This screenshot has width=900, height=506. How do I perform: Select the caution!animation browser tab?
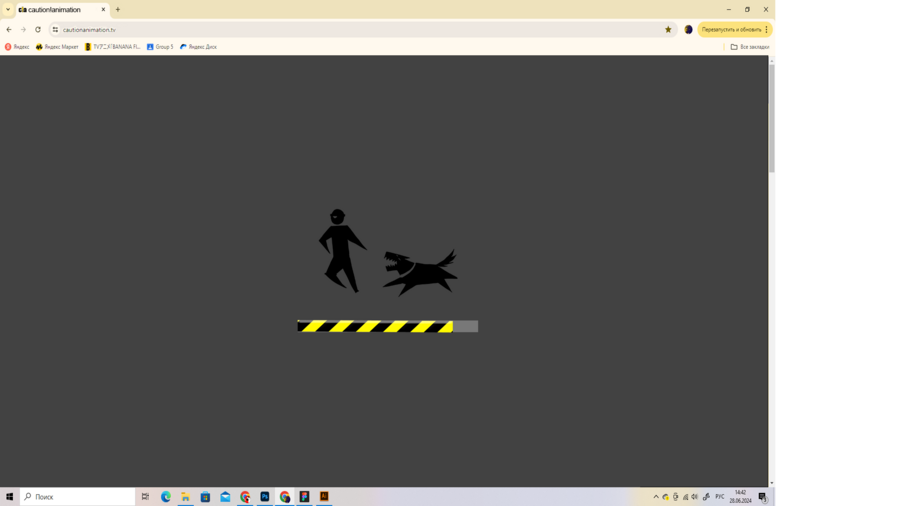(x=58, y=10)
